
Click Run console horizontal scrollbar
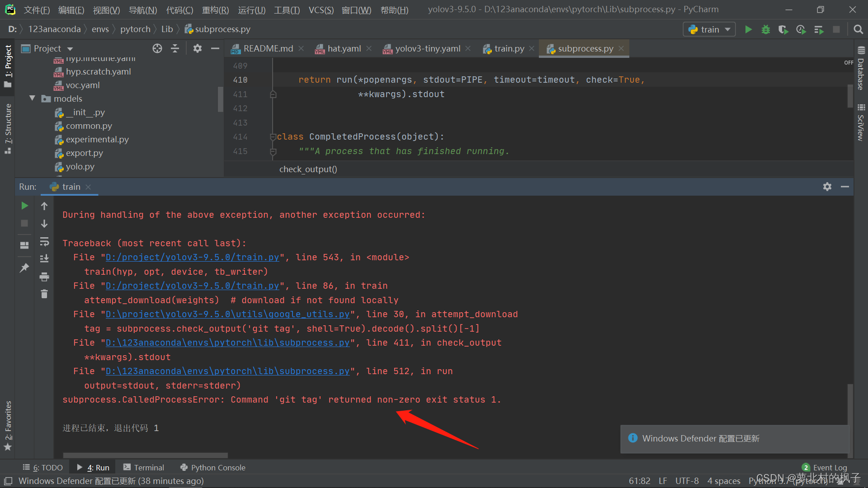(145, 455)
